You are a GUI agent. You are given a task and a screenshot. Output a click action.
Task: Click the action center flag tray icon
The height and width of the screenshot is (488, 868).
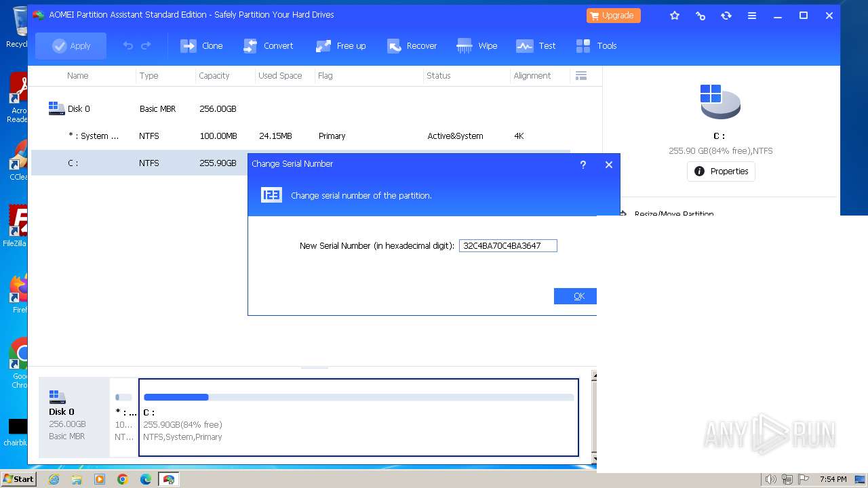pyautogui.click(x=804, y=479)
